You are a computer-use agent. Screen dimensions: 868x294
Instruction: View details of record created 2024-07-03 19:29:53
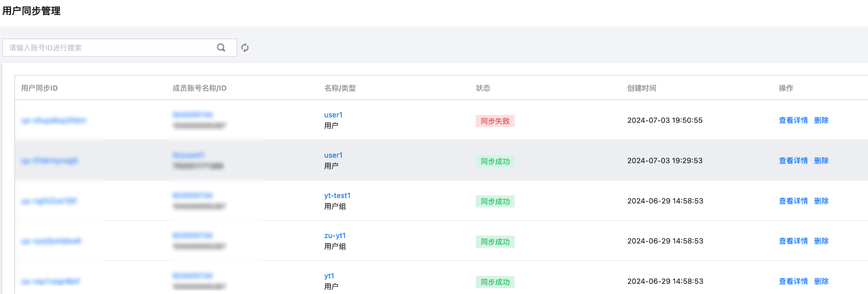[793, 161]
